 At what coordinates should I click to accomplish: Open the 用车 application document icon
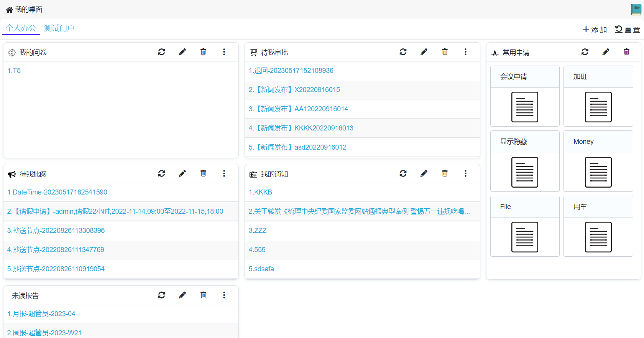pos(598,237)
